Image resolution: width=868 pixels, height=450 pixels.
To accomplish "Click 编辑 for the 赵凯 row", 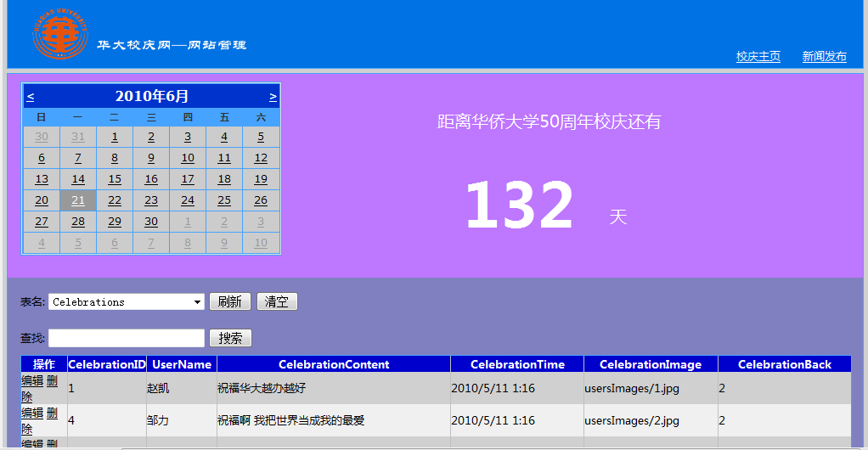I will click(x=32, y=381).
